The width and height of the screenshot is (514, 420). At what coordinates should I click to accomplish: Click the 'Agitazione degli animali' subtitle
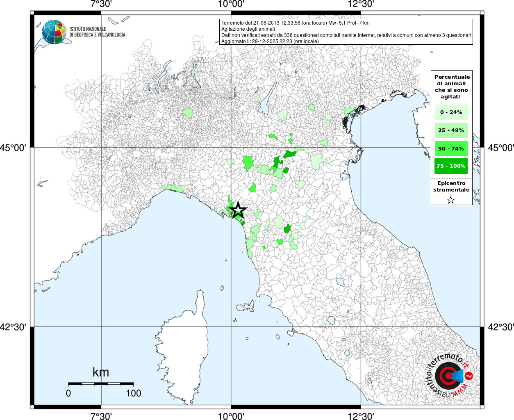click(248, 29)
